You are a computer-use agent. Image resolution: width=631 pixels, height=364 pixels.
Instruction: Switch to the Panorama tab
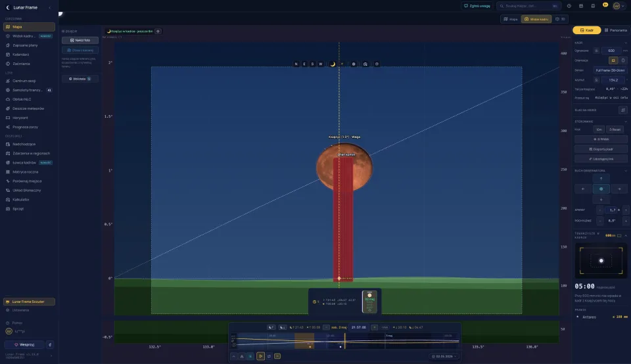pyautogui.click(x=616, y=30)
